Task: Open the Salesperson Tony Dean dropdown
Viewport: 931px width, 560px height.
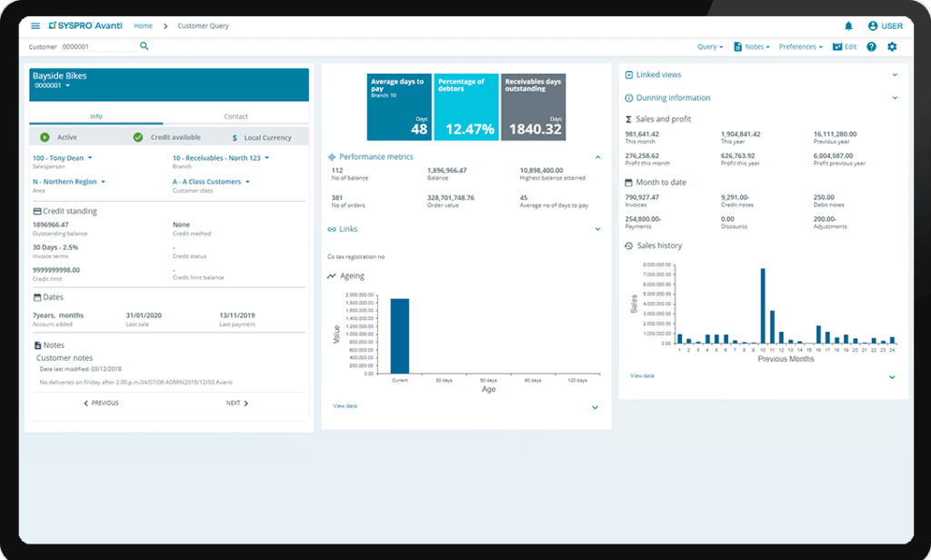Action: coord(62,157)
